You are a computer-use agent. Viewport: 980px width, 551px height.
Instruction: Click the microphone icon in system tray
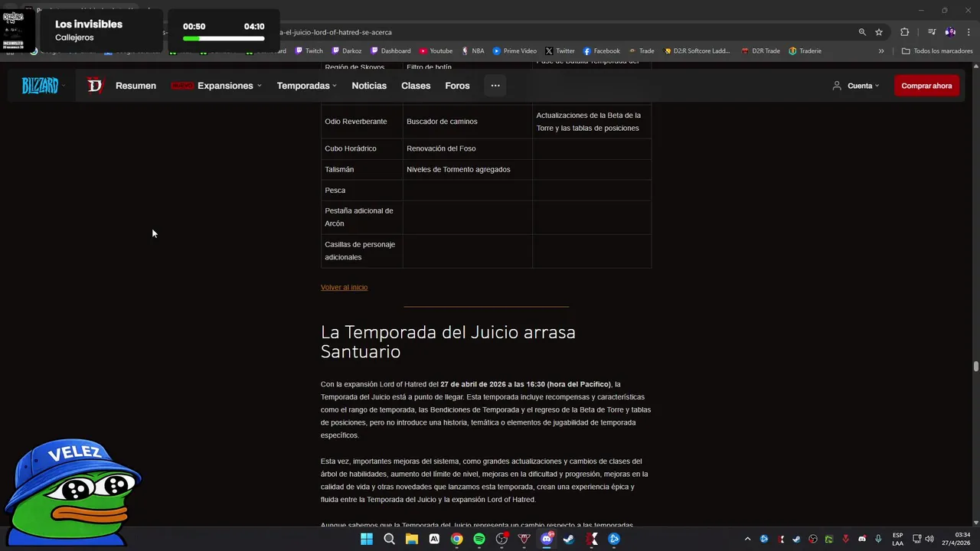[878, 539]
